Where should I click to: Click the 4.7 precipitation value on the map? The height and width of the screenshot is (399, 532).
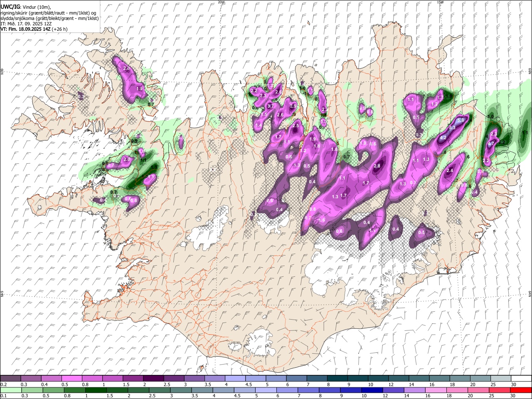pos(491,144)
